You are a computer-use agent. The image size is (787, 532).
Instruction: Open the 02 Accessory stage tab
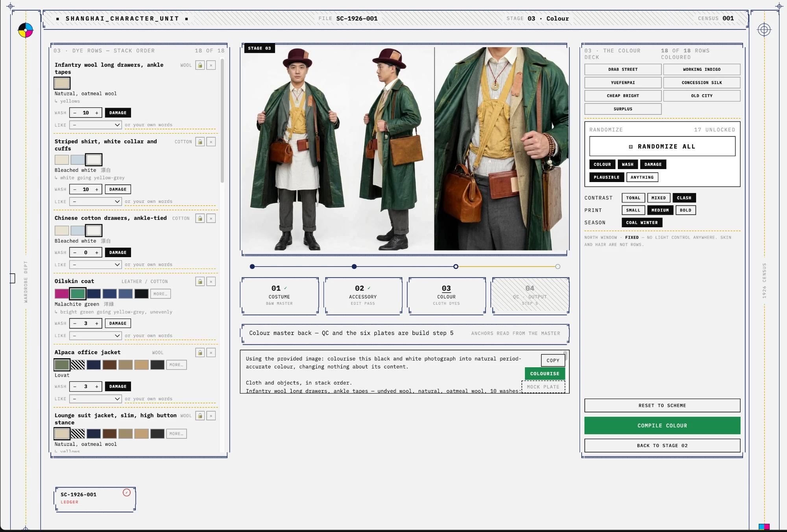tap(363, 296)
